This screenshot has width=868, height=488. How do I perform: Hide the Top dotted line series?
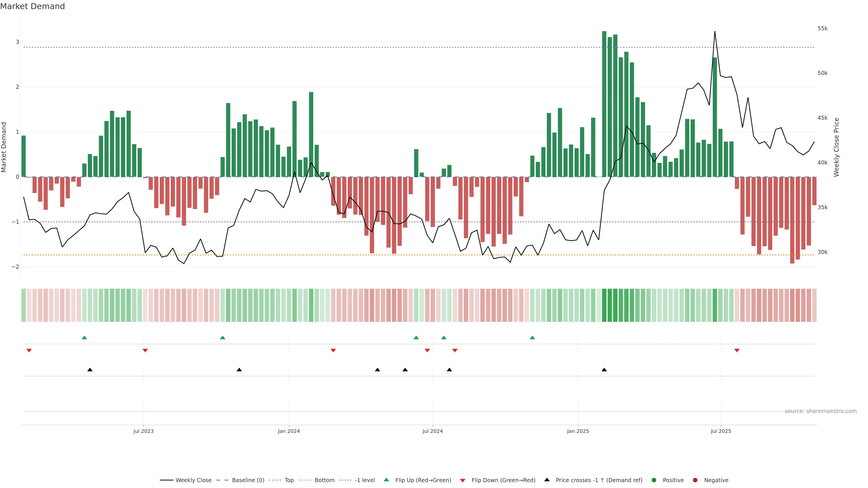[289, 480]
